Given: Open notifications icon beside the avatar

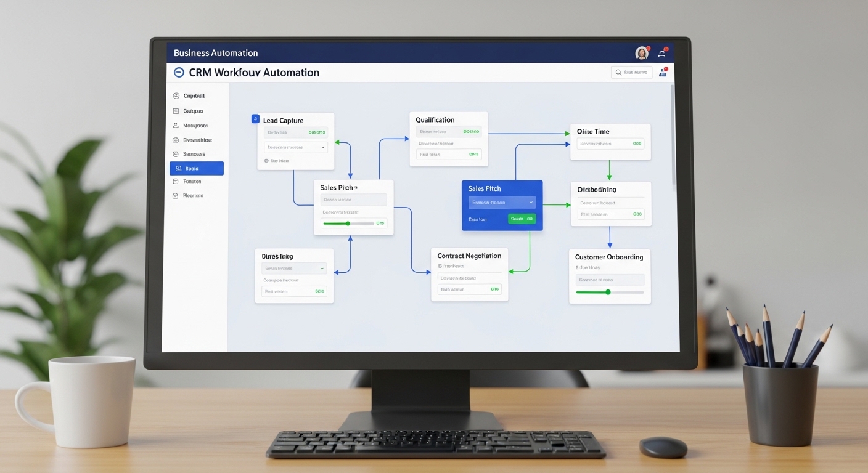Looking at the screenshot, I should (x=663, y=53).
